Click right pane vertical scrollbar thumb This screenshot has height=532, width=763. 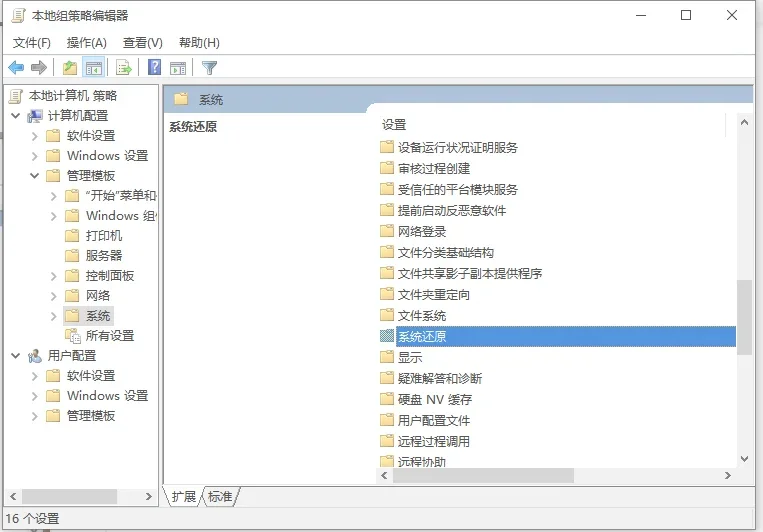[744, 317]
